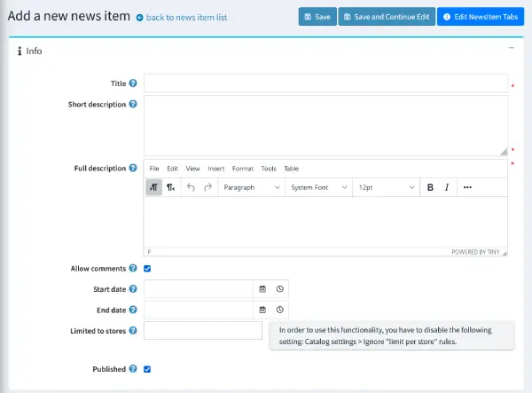This screenshot has width=532, height=393.
Task: Click the 'P' element path in editor status bar
Action: 149,252
